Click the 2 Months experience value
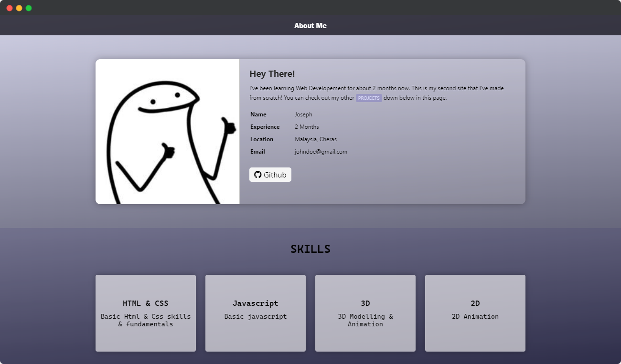This screenshot has width=621, height=364. (307, 127)
